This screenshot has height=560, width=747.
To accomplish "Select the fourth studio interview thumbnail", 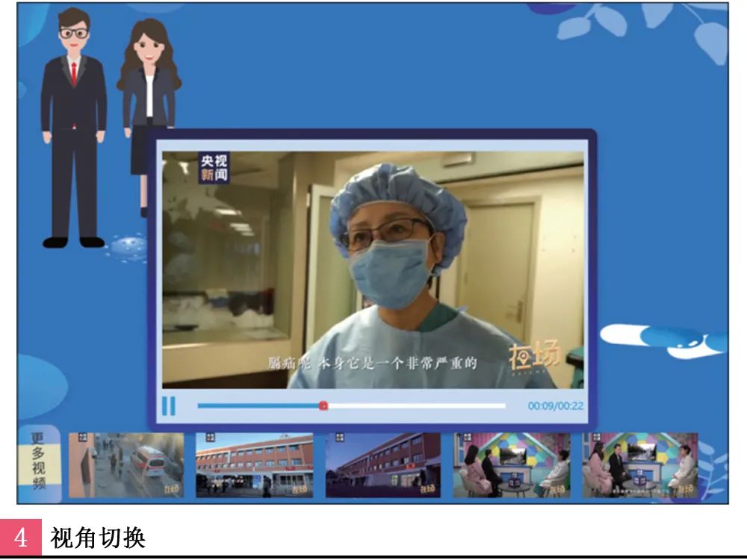I will (511, 465).
